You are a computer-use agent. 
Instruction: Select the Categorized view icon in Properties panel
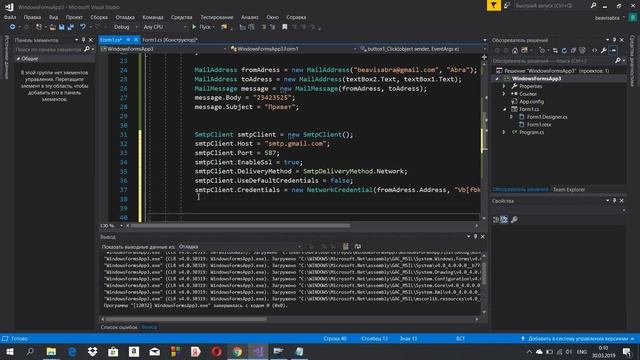tap(496, 220)
